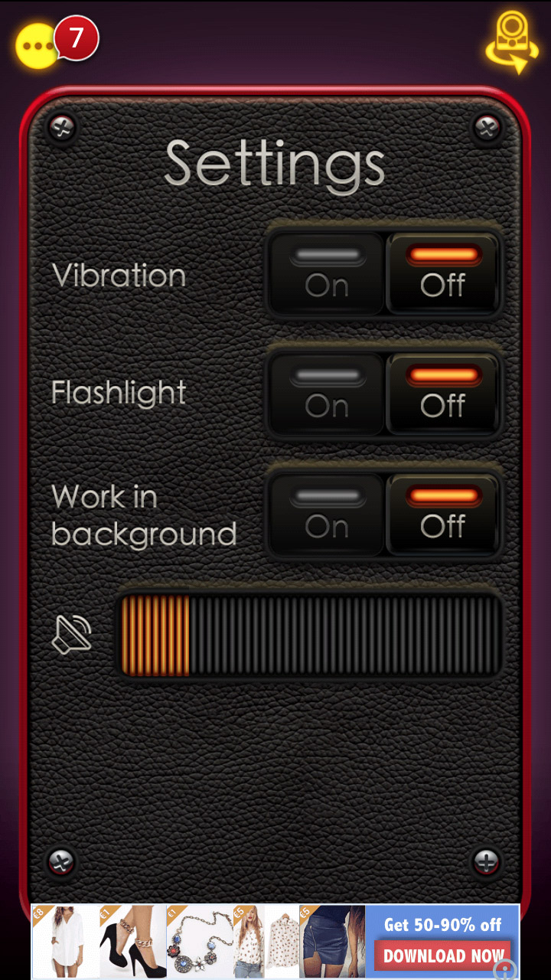Image resolution: width=551 pixels, height=980 pixels.
Task: Tap the top-left screw on leather panel
Action: (61, 127)
